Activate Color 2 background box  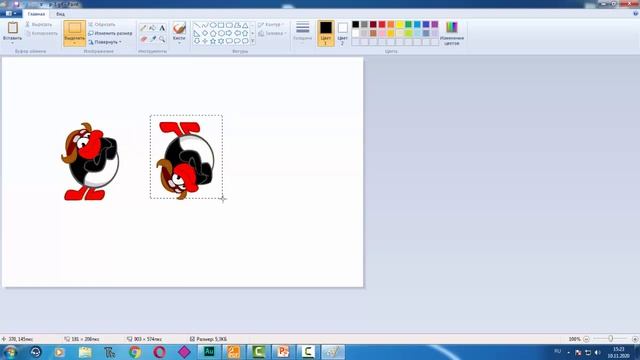pos(343,33)
